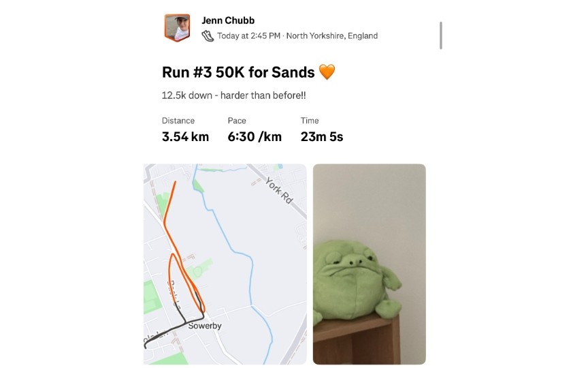Select the North Yorkshire, England location
The height and width of the screenshot is (368, 588).
[332, 36]
